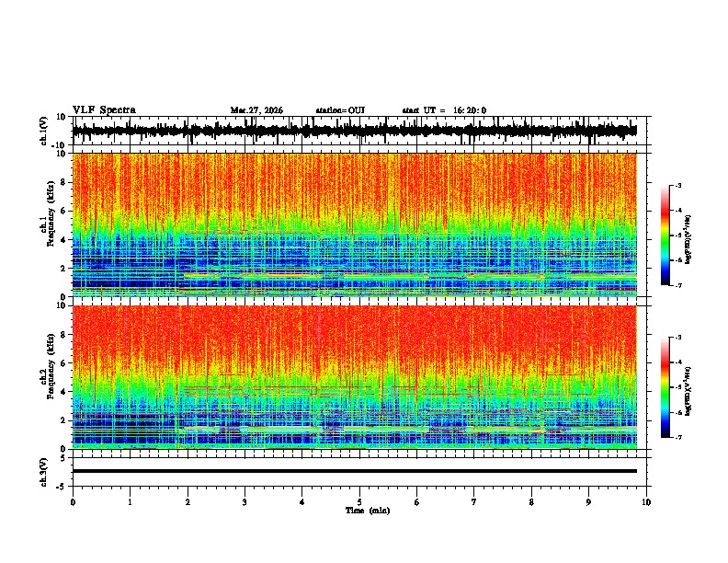Viewport: 728px width, 563px height.
Task: Click the ch.1 spectrogram color bar
Action: [x=665, y=236]
